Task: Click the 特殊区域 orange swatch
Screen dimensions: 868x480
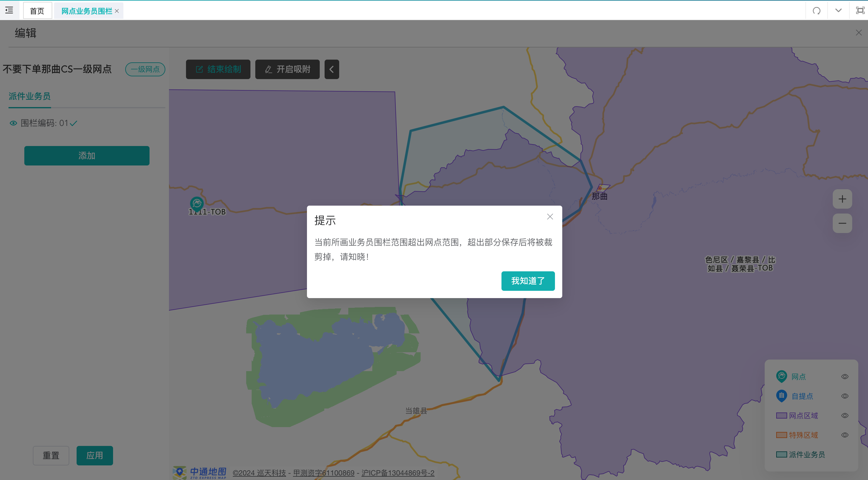Action: pyautogui.click(x=781, y=435)
